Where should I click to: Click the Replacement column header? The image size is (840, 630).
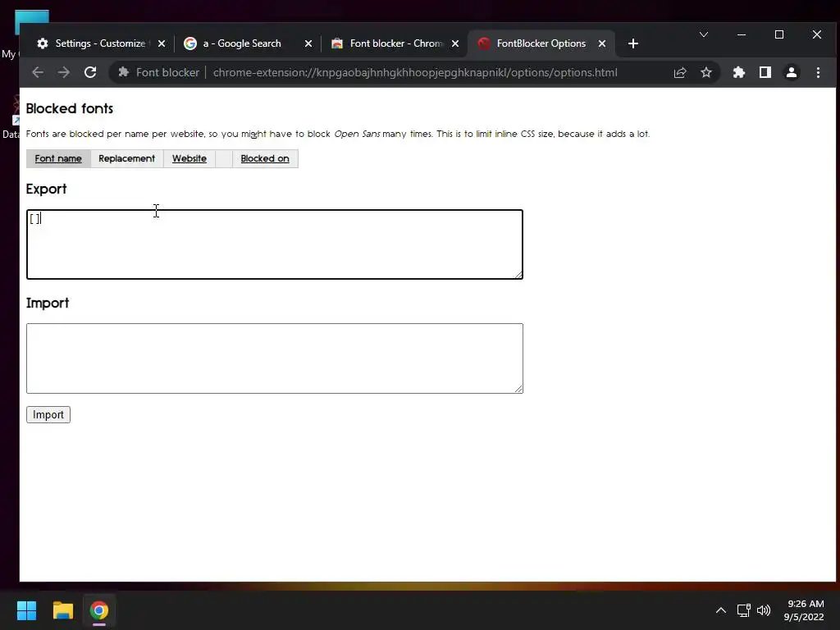tap(127, 158)
